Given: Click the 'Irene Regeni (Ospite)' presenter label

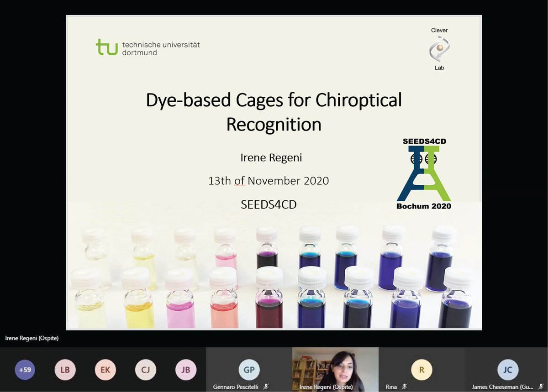Looking at the screenshot, I should tap(32, 338).
